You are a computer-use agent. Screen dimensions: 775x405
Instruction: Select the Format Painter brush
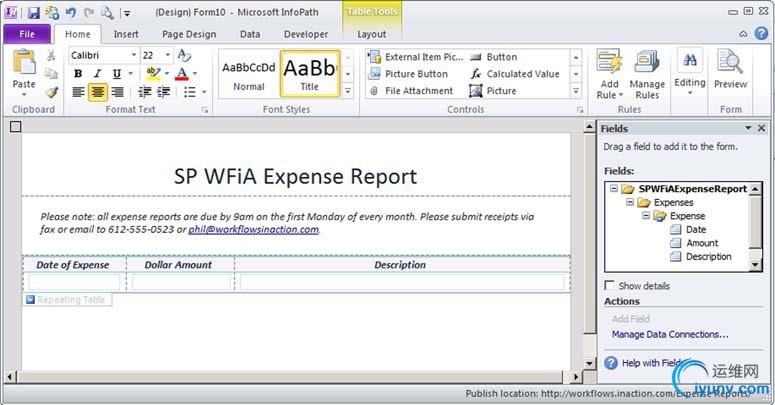click(x=51, y=92)
